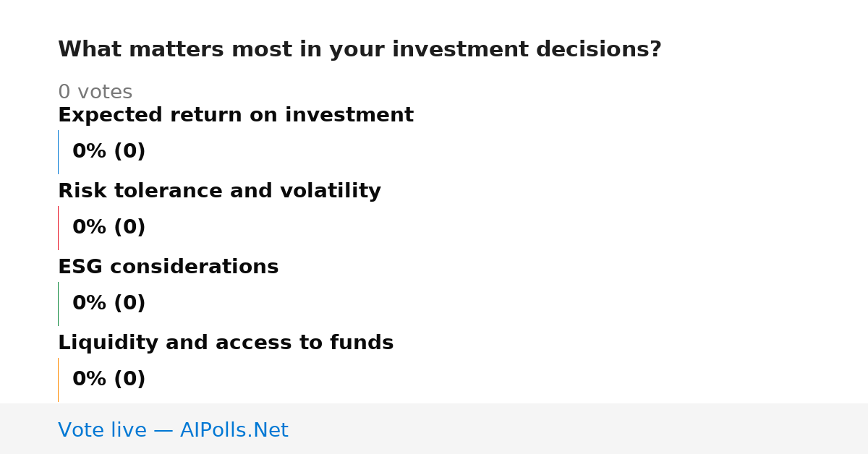Click the gray footer bar
Screen dimensions: 868x454
434,429
